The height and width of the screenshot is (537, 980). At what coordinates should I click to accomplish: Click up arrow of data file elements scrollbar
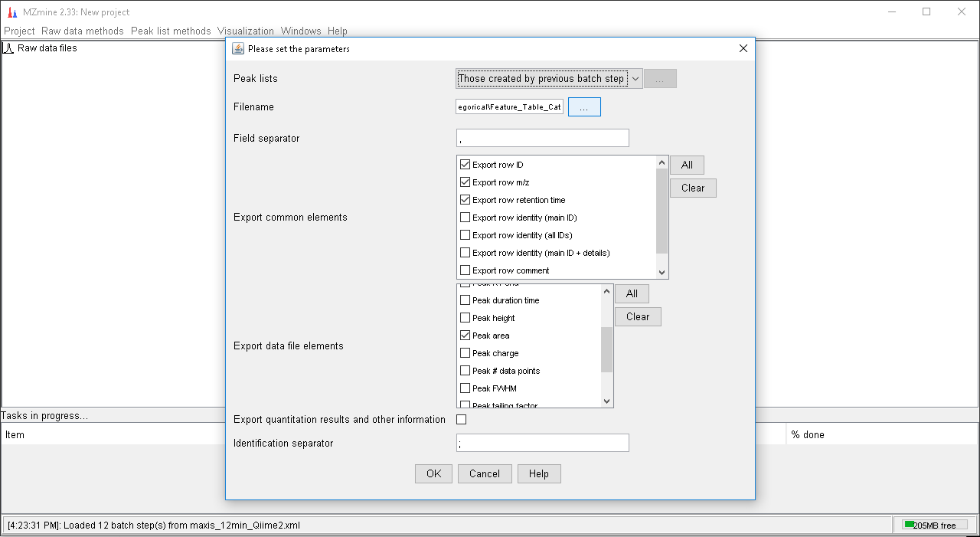click(x=607, y=291)
